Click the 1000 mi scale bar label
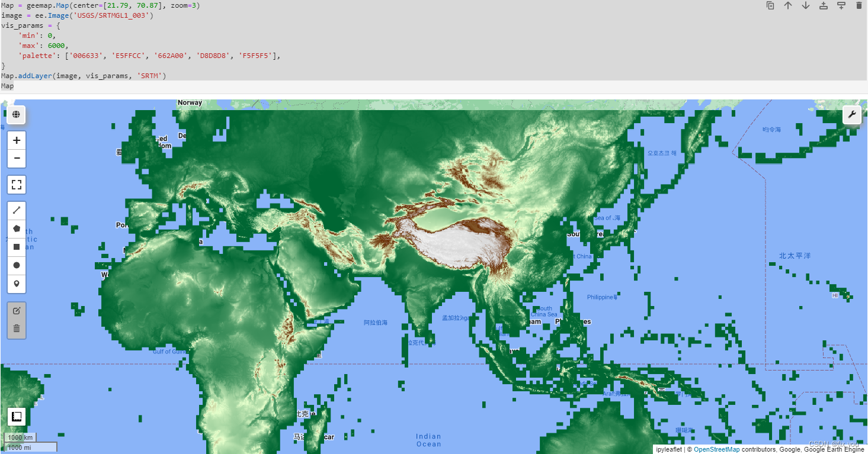Image resolution: width=868 pixels, height=454 pixels. 31,447
